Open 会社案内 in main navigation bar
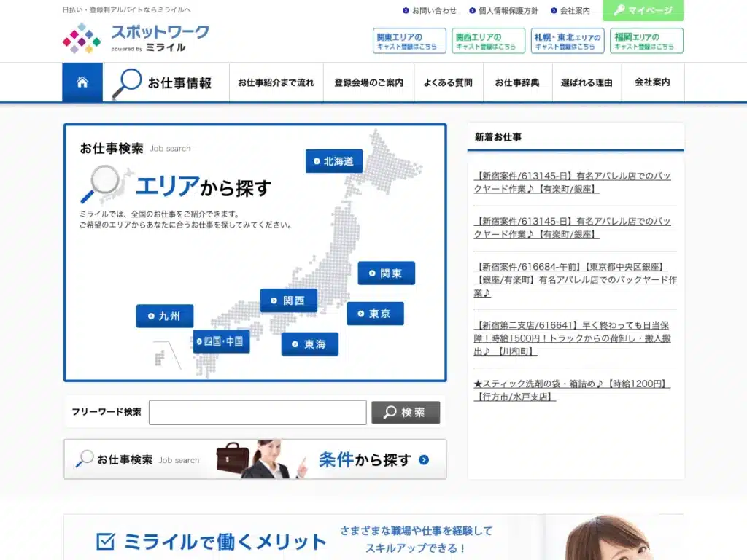 (x=653, y=82)
